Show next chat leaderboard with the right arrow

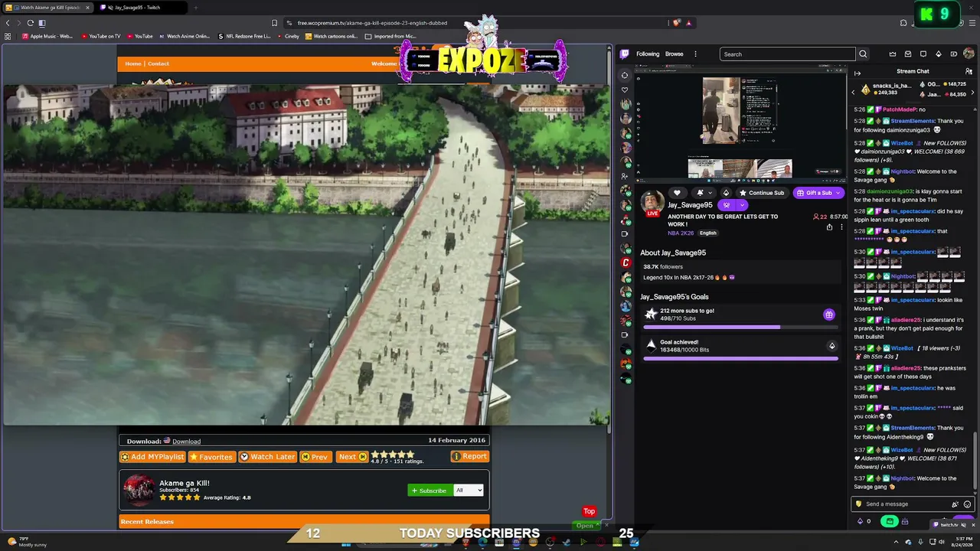(x=971, y=92)
